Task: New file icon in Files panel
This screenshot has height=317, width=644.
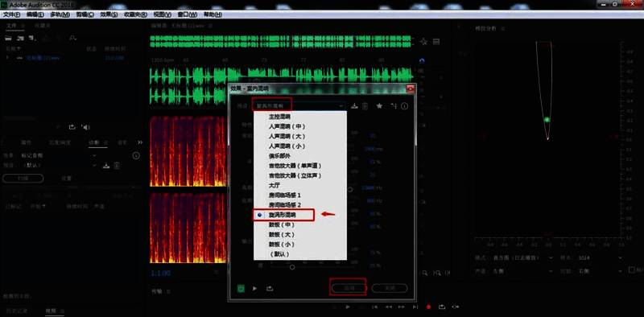Action: tap(33, 38)
